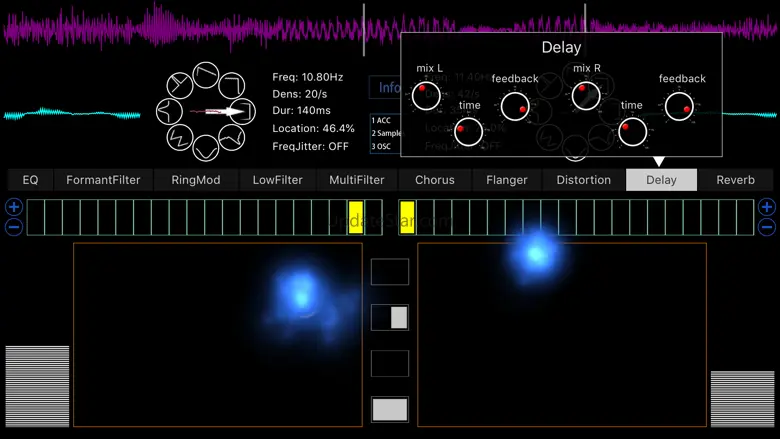This screenshot has height=439, width=780.
Task: Click the yellow step in left sequencer
Action: click(356, 217)
